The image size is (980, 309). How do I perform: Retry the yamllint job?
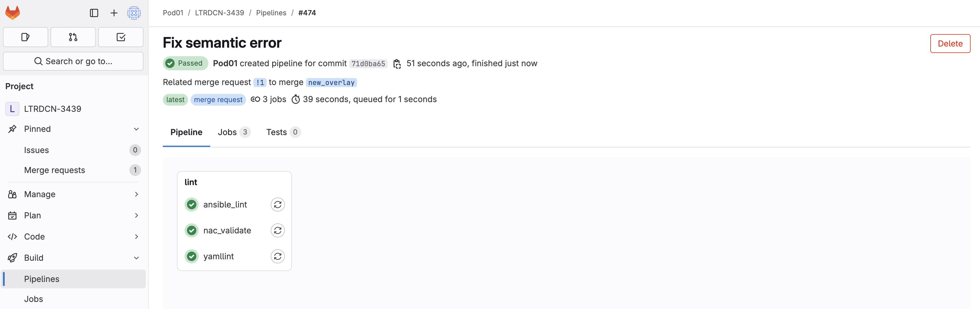click(x=278, y=256)
